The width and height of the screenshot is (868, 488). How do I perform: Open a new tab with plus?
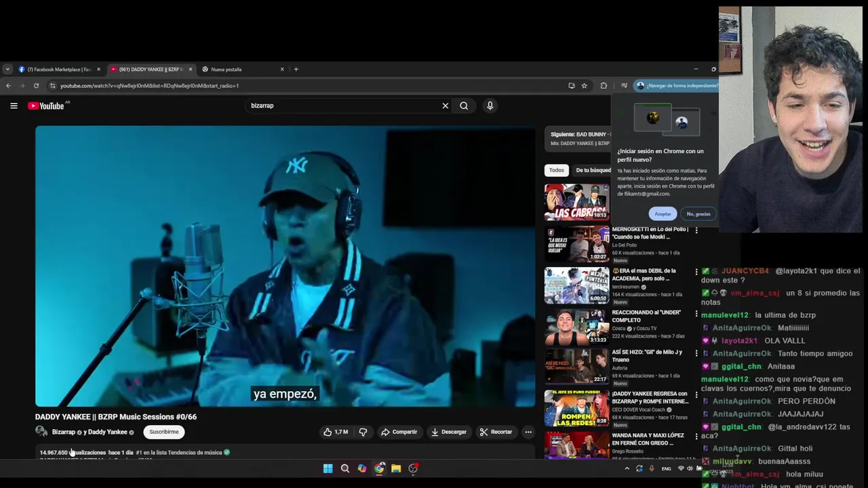[x=296, y=69]
